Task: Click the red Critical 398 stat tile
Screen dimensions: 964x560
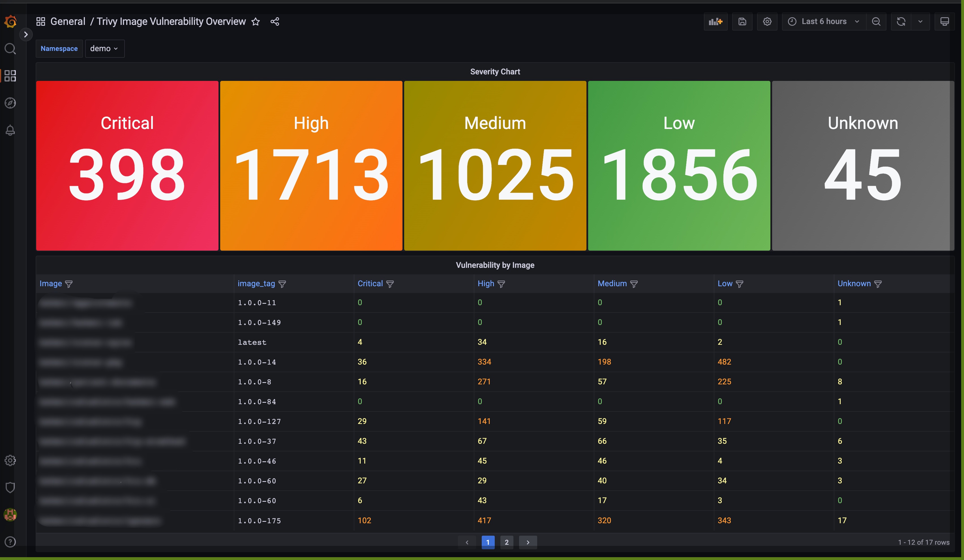Action: (127, 165)
